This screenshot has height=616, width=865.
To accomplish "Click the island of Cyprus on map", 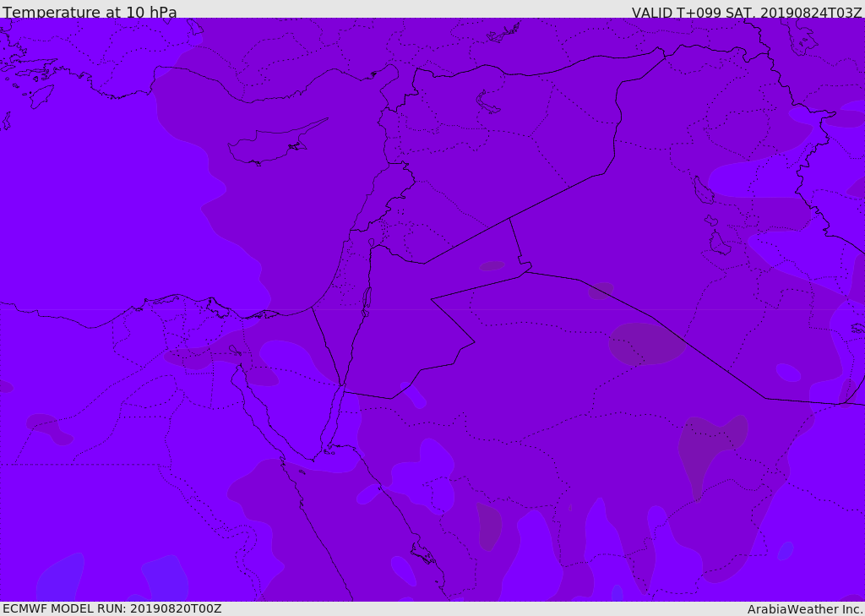I will tap(277, 143).
